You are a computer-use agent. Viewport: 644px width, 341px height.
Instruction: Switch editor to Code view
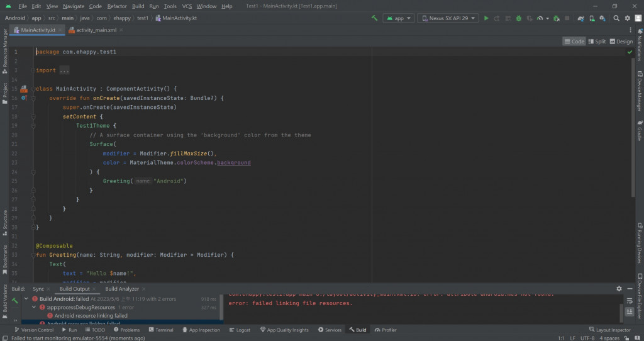574,41
